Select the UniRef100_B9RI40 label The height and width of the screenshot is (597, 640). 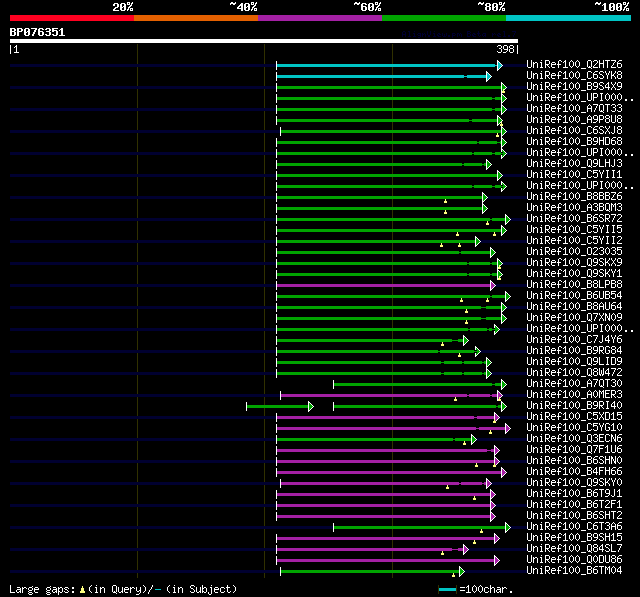click(x=574, y=406)
